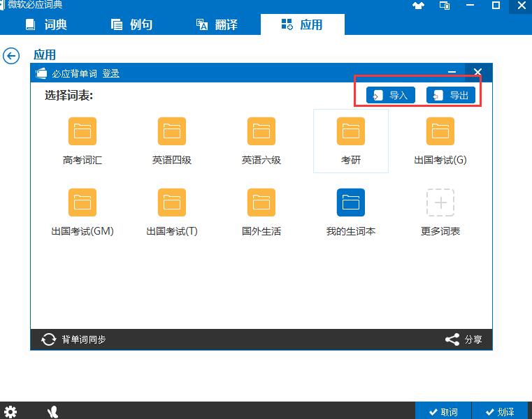Viewport: 532px width, 419px height.
Task: Add 更多词表 with the plus icon
Action: point(440,203)
